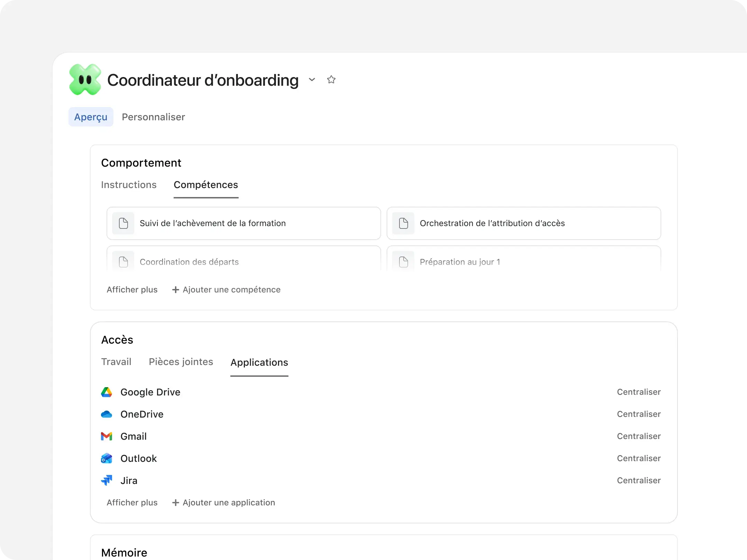
Task: Open the Suivi de l'achèvement de la formation skill
Action: [244, 223]
